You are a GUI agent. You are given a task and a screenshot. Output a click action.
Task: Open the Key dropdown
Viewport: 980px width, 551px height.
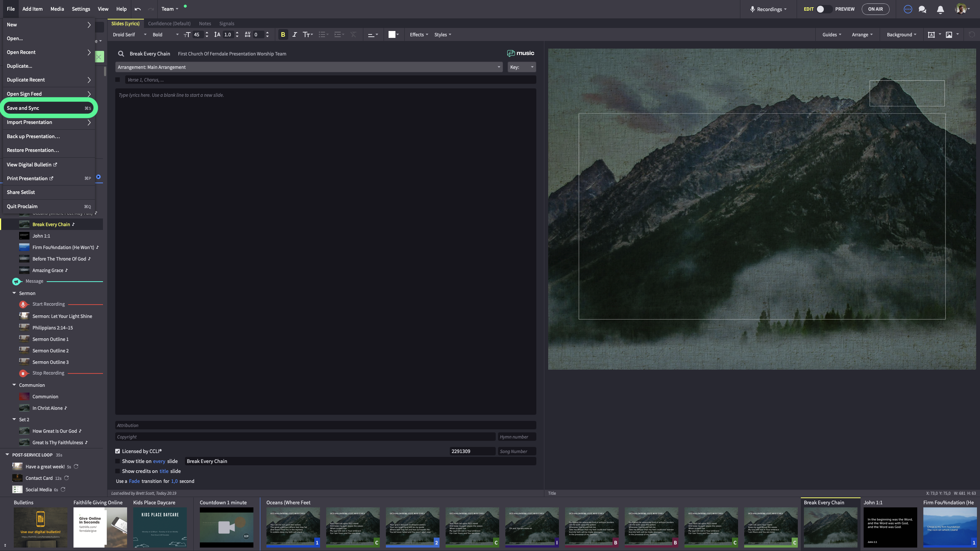coord(521,67)
